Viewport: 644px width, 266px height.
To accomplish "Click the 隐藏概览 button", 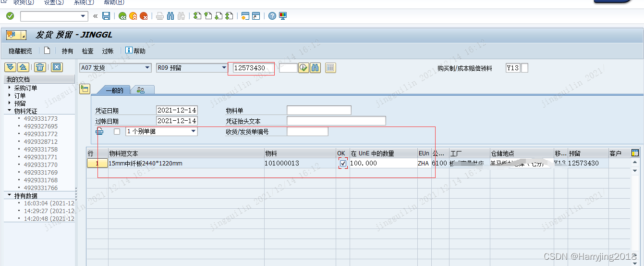I will [20, 51].
